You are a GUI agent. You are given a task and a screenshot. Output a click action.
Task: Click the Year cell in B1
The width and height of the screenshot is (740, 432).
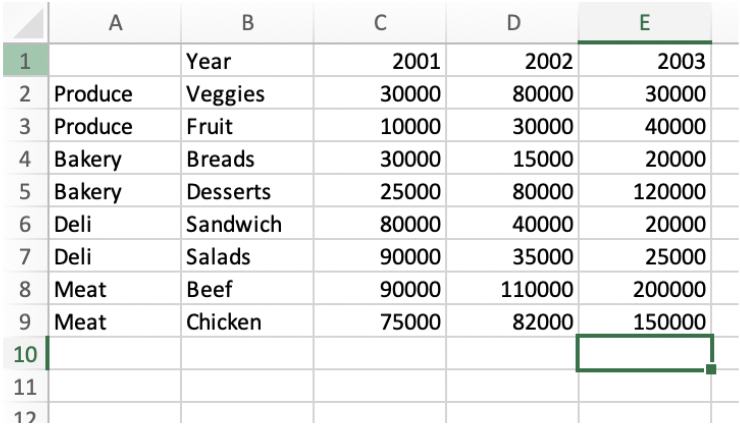coord(247,61)
